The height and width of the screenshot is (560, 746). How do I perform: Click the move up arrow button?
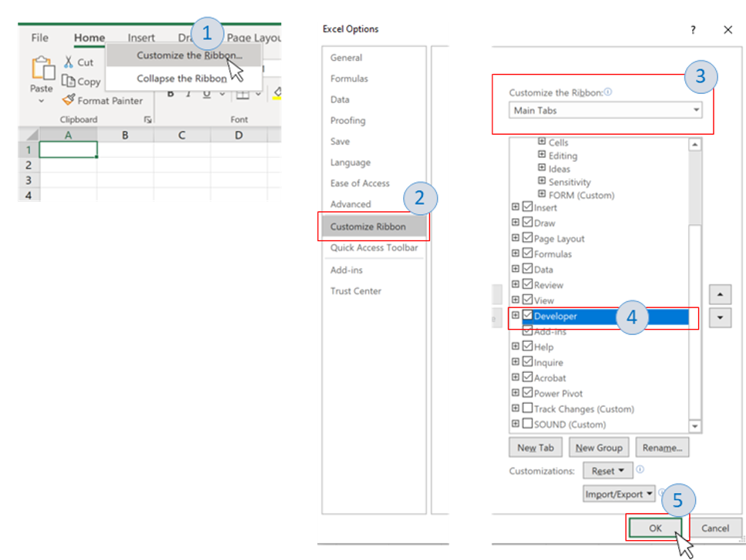pyautogui.click(x=720, y=294)
